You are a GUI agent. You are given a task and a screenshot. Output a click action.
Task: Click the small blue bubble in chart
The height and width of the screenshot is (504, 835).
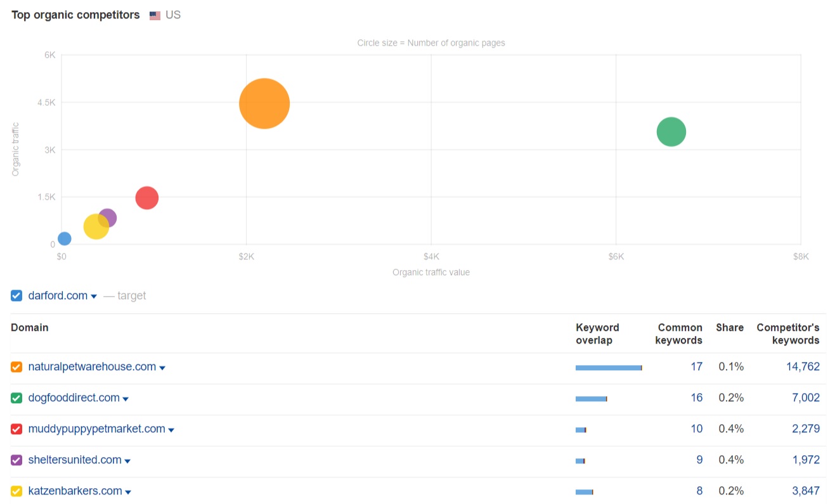(64, 238)
